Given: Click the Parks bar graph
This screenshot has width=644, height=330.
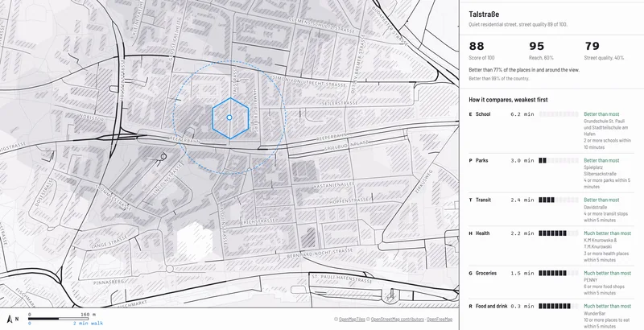Looking at the screenshot, I should (x=559, y=160).
